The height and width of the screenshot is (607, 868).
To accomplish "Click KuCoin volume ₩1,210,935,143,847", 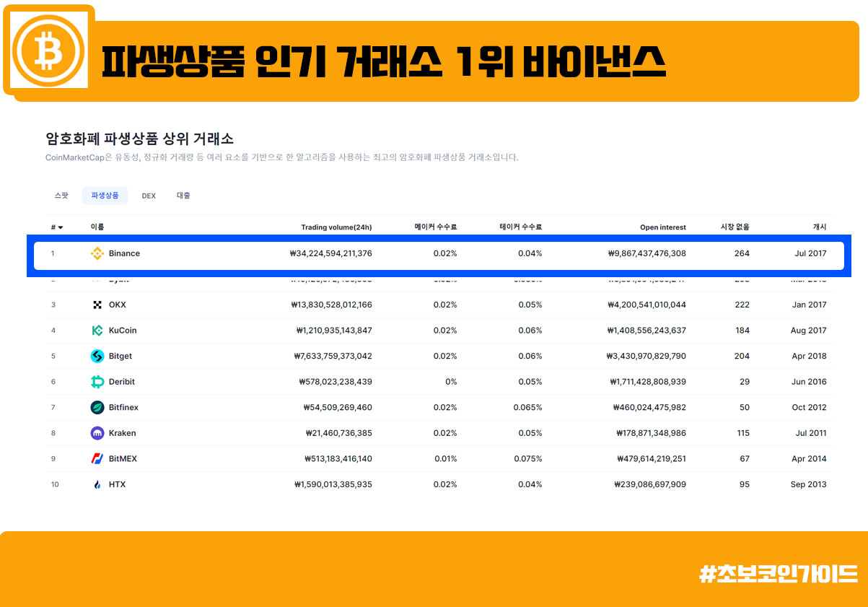I will 334,331.
